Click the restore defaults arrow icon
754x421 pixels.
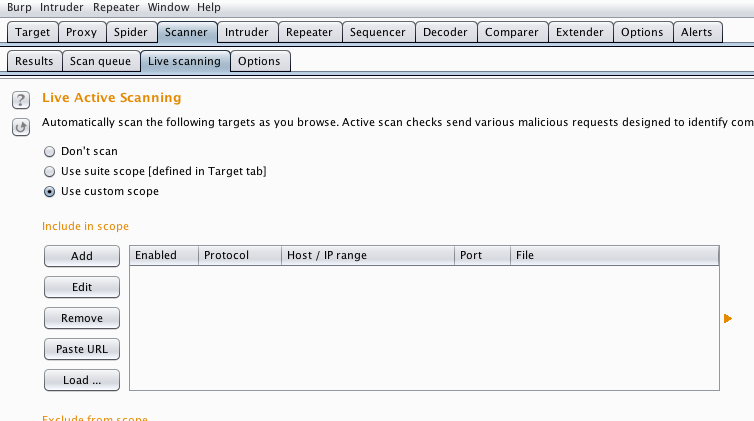(20, 127)
